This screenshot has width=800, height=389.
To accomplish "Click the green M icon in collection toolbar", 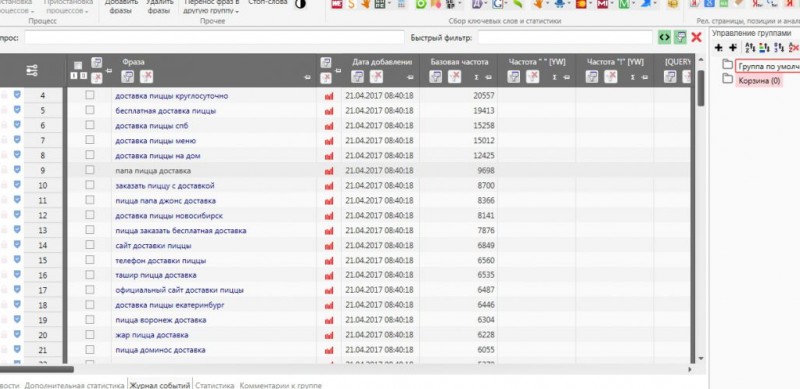I will point(623,4).
